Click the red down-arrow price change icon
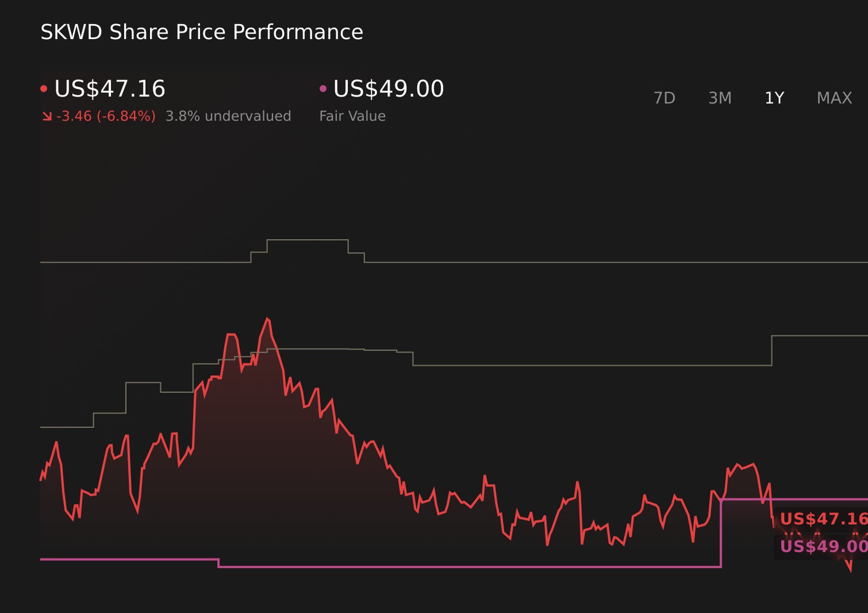 [47, 116]
